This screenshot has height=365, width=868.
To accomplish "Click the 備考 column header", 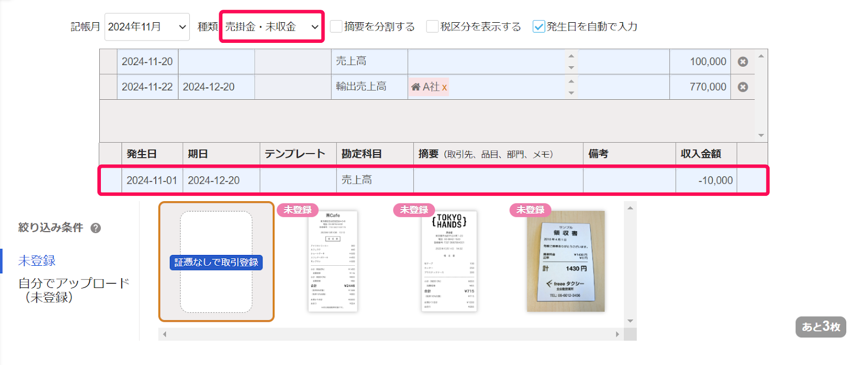I will [629, 154].
